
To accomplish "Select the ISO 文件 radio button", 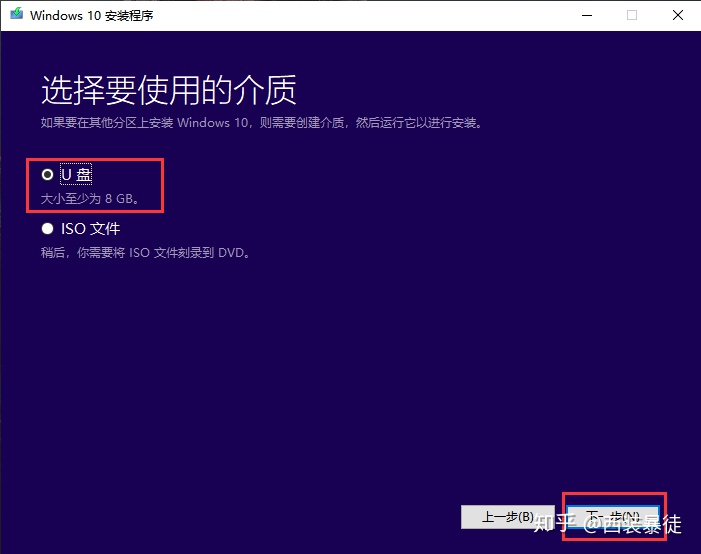I will tap(47, 229).
